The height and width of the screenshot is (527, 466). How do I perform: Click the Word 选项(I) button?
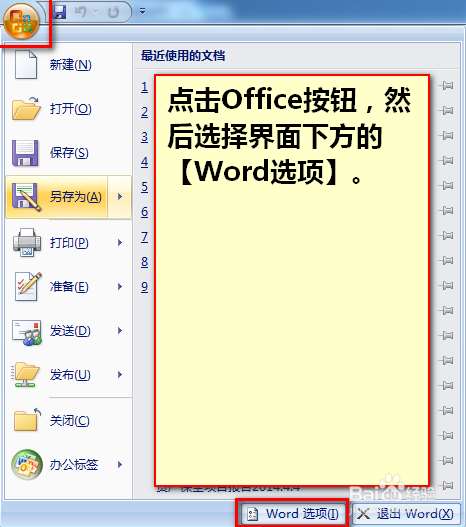coord(292,514)
